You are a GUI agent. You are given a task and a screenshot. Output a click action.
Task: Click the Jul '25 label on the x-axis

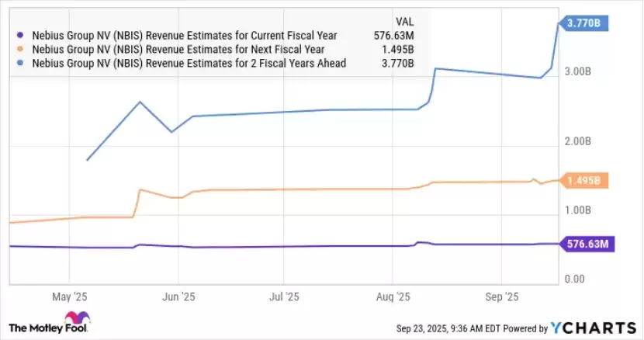(284, 297)
